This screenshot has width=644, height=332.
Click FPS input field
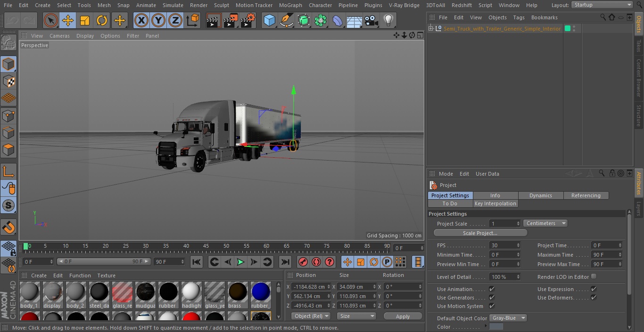tap(505, 245)
